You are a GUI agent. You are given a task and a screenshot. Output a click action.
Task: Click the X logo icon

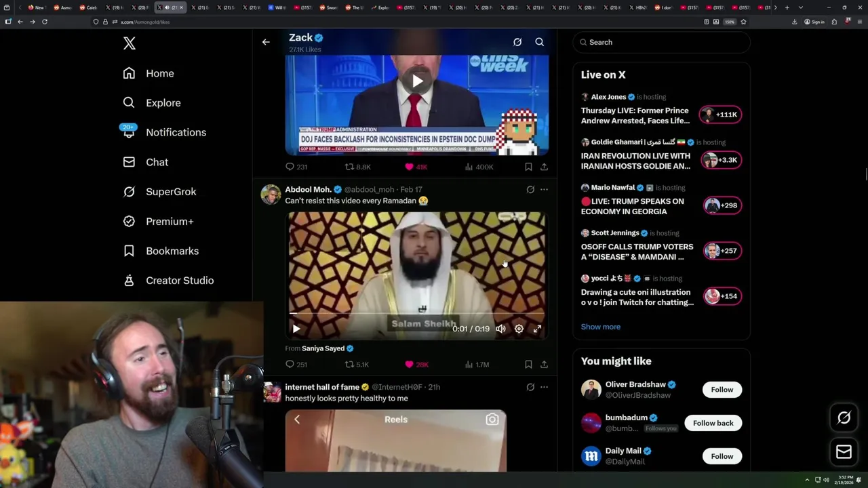pos(130,43)
